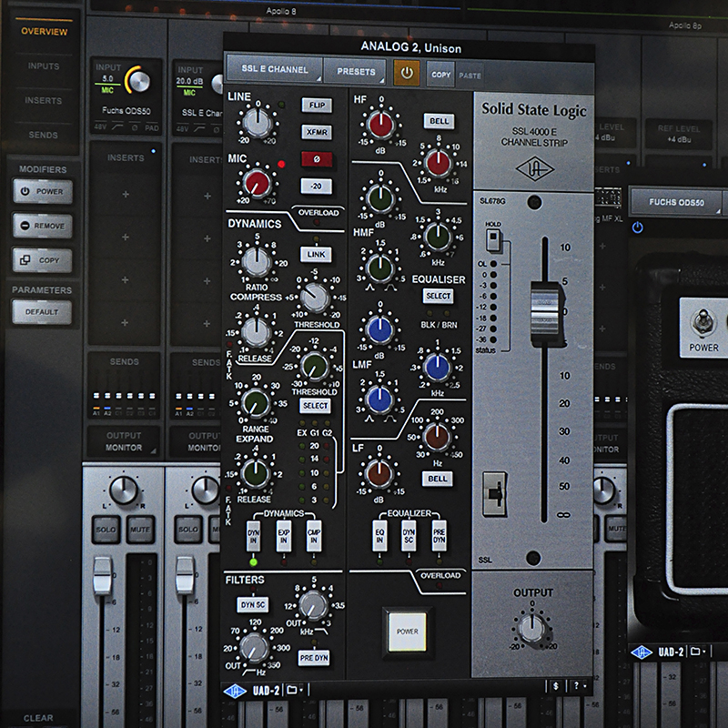The height and width of the screenshot is (728, 728).
Task: Click the blue LMF frequency kHz knob
Action: 437,368
